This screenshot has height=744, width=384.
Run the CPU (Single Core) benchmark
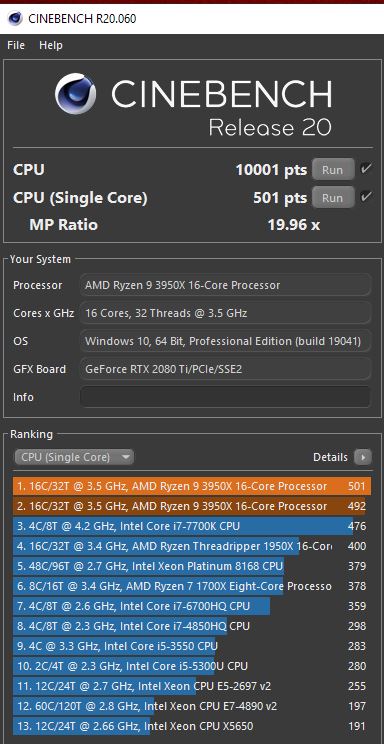[x=333, y=197]
